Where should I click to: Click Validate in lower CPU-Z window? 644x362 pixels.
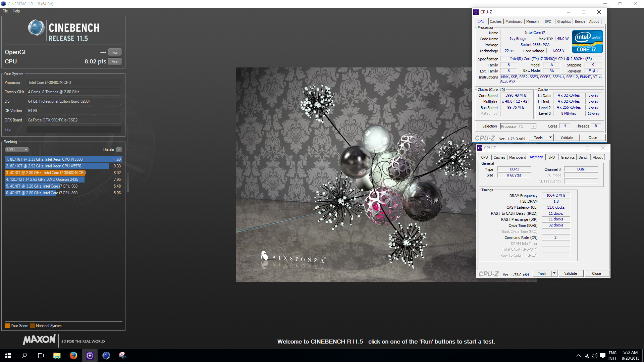[x=571, y=274]
